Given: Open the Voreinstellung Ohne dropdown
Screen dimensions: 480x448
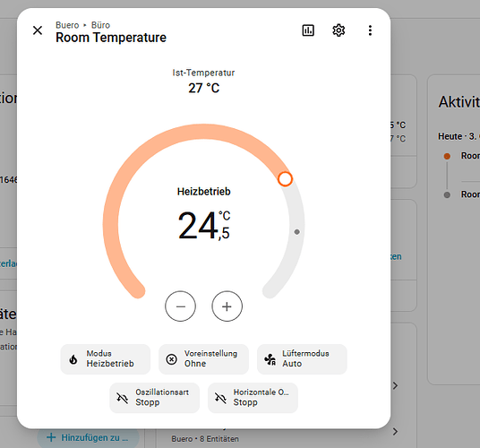Looking at the screenshot, I should [x=203, y=359].
